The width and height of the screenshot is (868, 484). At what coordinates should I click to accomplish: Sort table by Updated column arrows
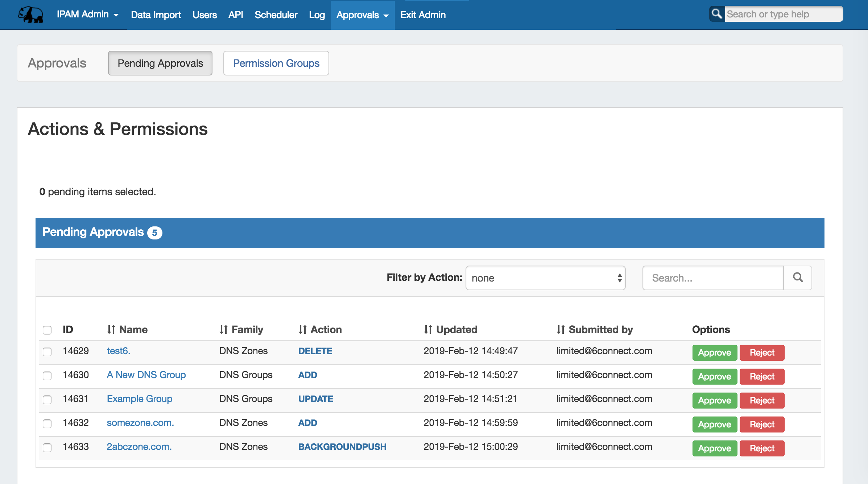pos(428,329)
